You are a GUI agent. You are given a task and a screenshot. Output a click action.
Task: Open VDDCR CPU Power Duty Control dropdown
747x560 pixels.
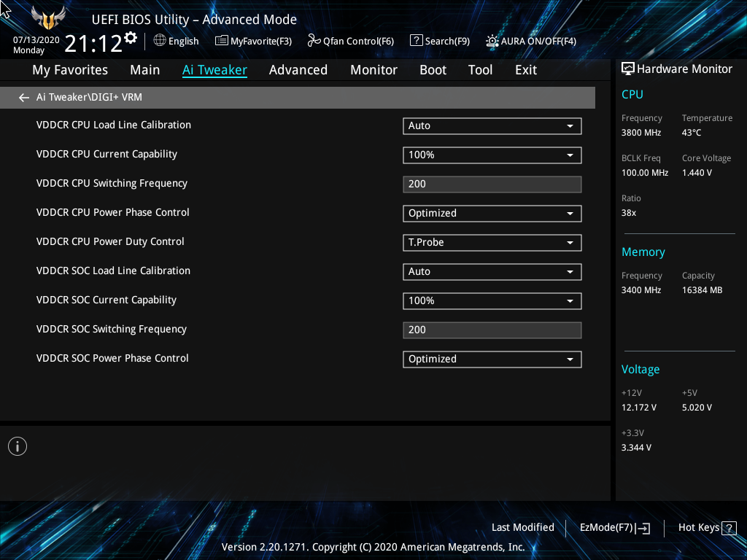pyautogui.click(x=492, y=242)
